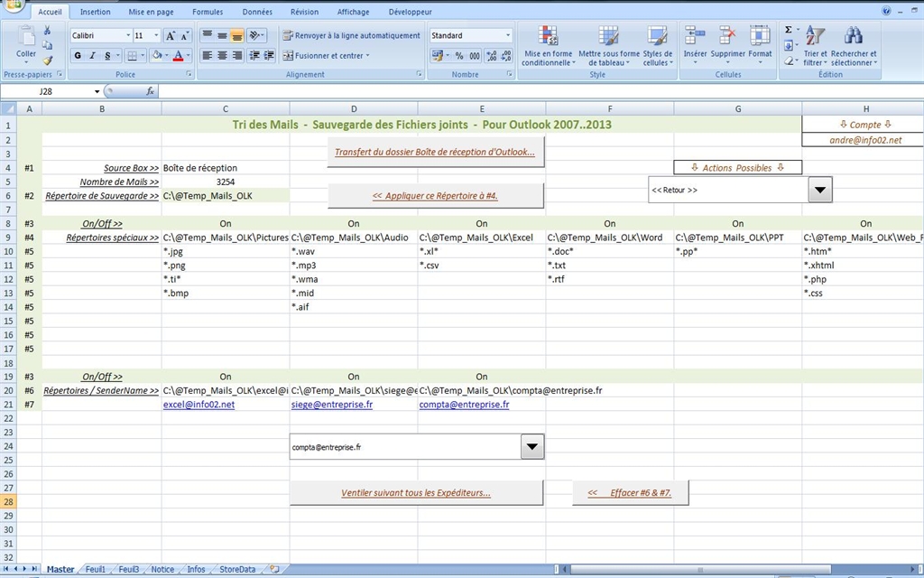Toggle Renvoyer à la ligne automatiquement

click(351, 35)
